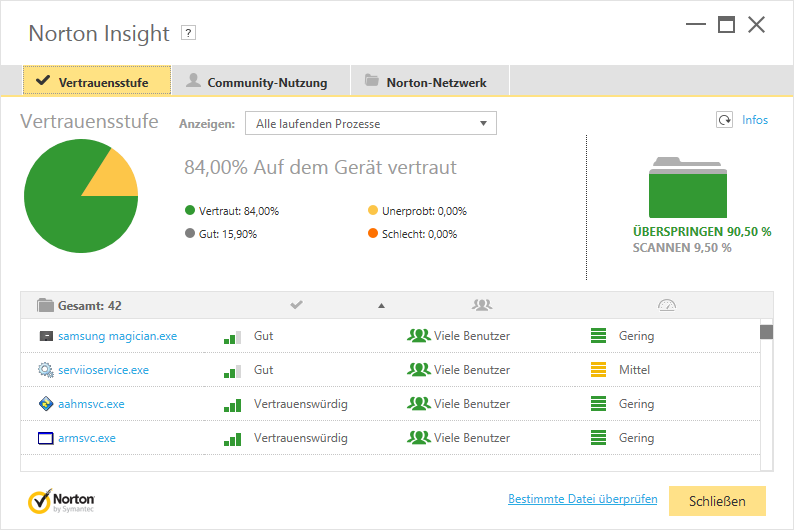The height and width of the screenshot is (530, 794).
Task: Sort by community users column icon
Action: [x=482, y=305]
